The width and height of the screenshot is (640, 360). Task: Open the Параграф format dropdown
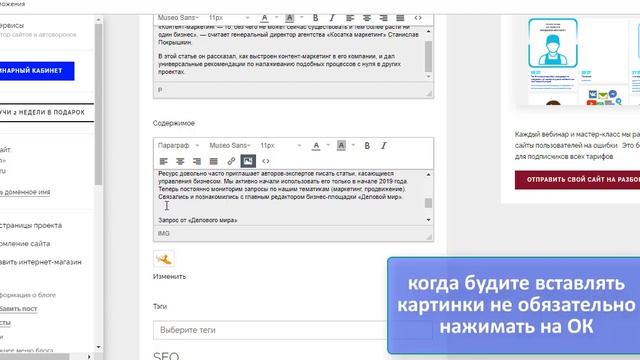click(178, 146)
